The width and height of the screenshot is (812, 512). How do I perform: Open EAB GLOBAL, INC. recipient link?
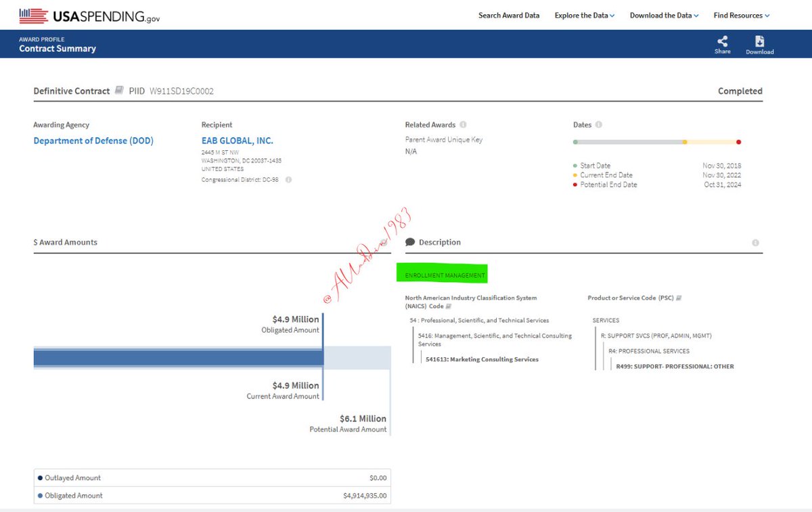(237, 141)
